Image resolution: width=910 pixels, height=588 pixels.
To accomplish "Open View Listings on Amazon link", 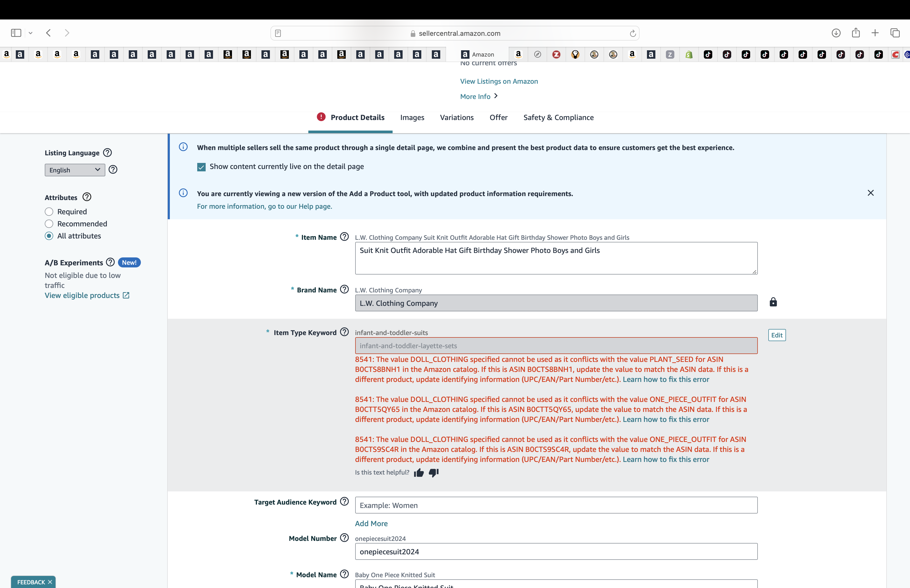I will (x=499, y=81).
